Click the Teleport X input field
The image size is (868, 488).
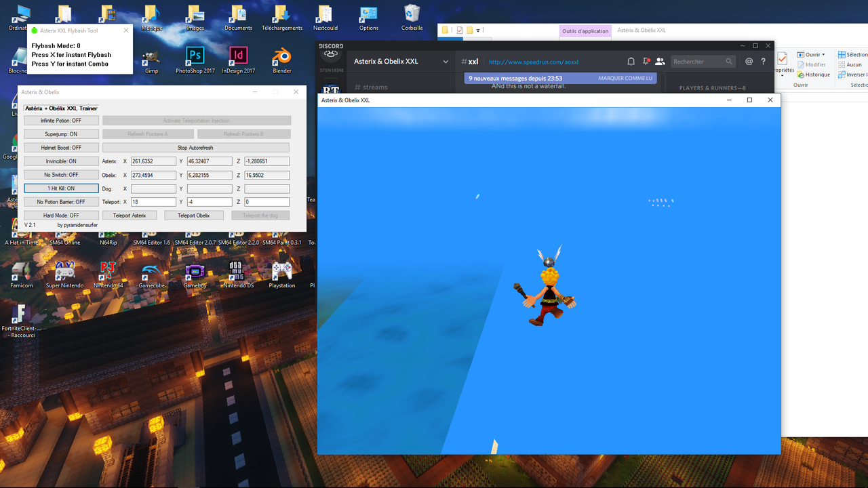(x=153, y=202)
